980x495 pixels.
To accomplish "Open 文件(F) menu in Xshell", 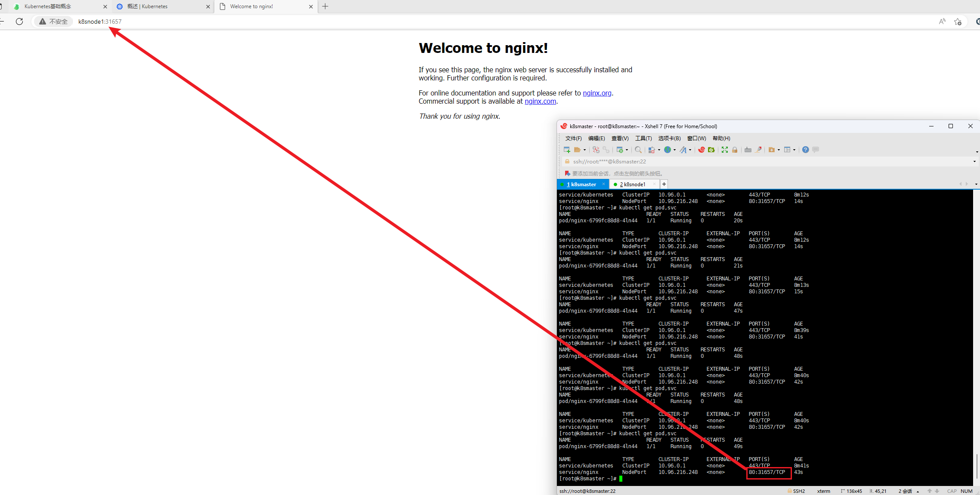I will click(x=573, y=138).
